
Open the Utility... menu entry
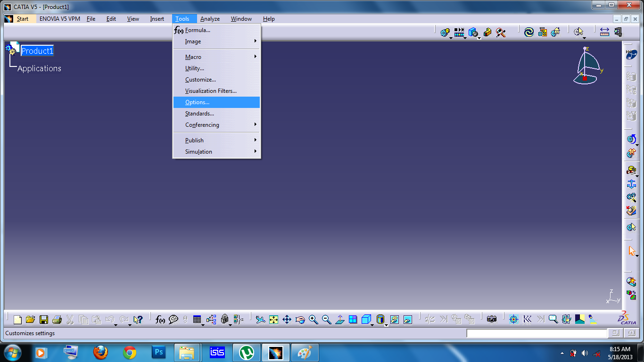pos(217,68)
